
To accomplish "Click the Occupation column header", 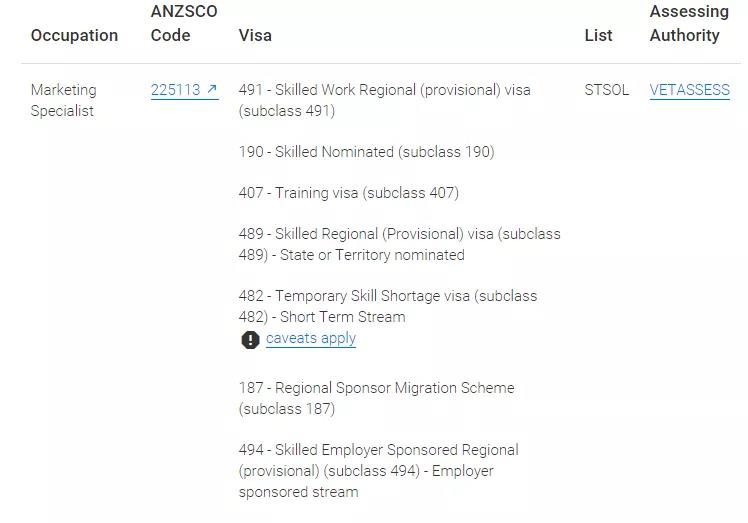I will click(x=74, y=35).
